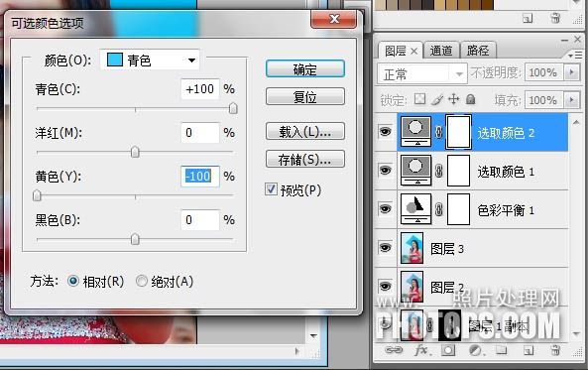Click the 洋红(M) slider handle
Viewport: 588px width, 370px height.
[135, 152]
